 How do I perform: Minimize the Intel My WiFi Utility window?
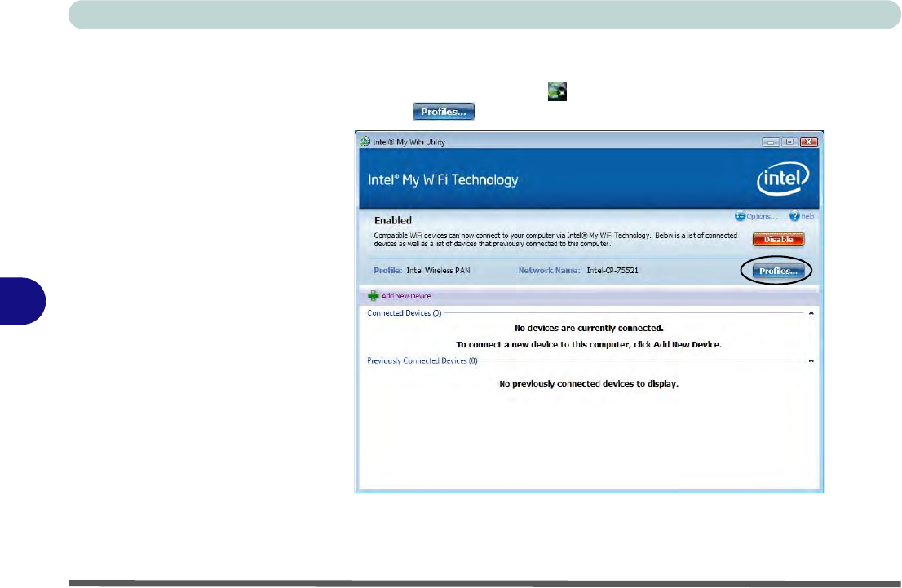tap(770, 142)
